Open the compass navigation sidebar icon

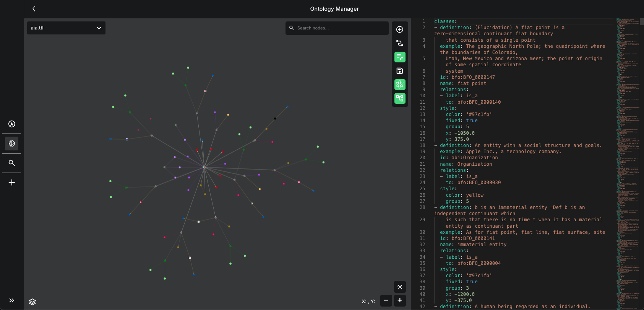point(12,124)
